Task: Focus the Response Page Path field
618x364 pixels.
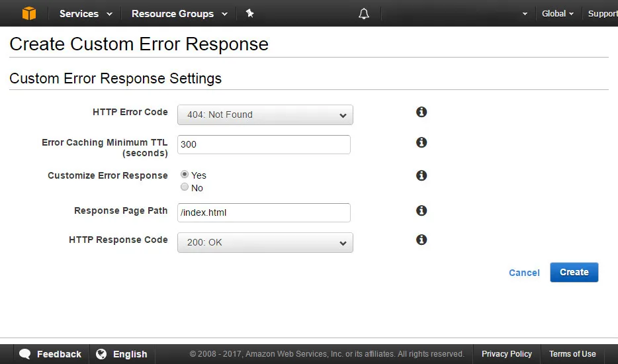Action: coord(263,212)
